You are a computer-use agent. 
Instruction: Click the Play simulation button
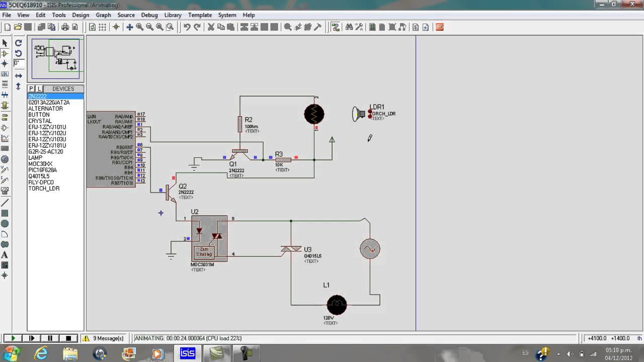[13, 338]
